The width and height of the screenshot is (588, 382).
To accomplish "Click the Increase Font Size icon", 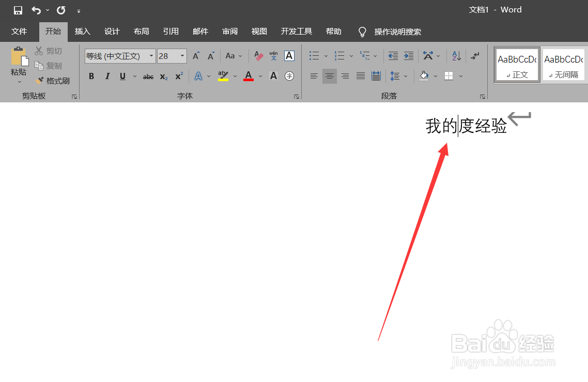I will 195,56.
